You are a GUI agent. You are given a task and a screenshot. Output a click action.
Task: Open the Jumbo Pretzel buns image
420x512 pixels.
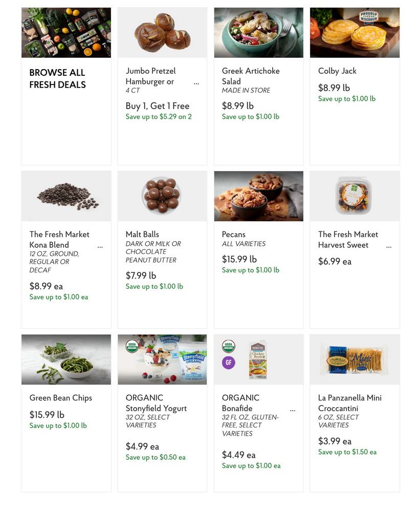(163, 33)
